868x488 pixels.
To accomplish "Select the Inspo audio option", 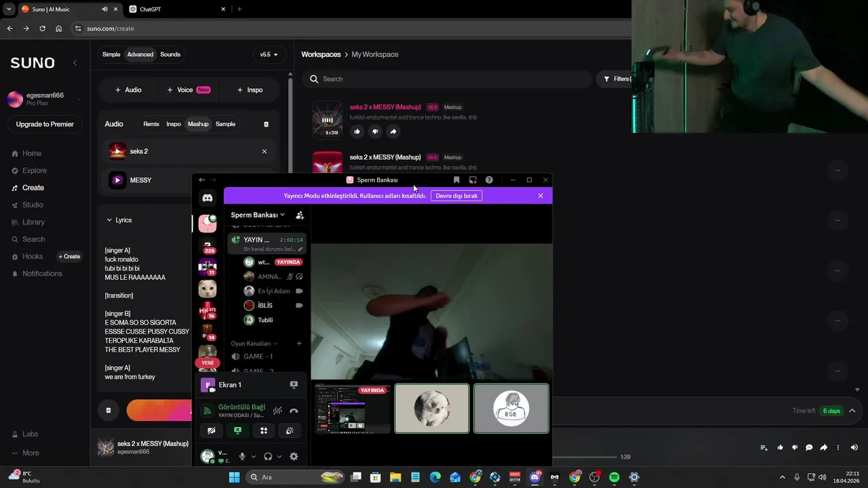I will point(174,124).
